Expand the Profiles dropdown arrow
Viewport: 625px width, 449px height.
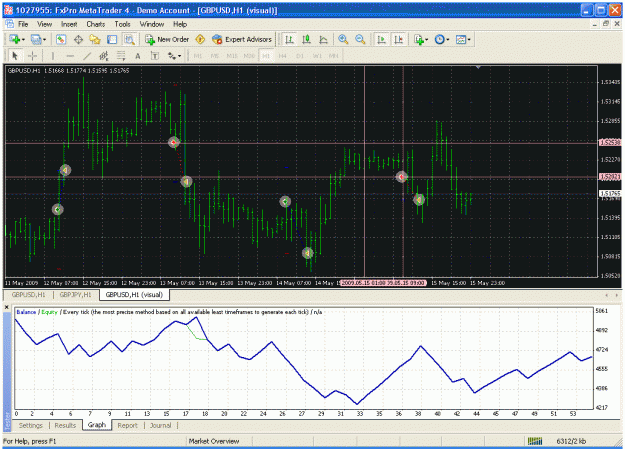(x=44, y=40)
